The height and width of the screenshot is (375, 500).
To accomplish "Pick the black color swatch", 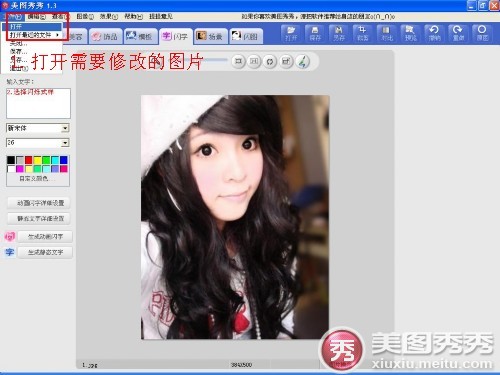I will click(x=11, y=160).
